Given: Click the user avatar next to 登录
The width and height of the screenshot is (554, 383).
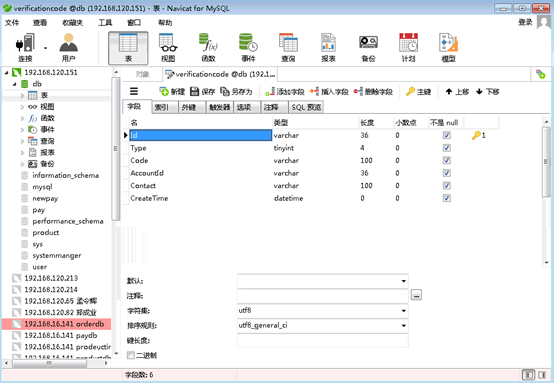Looking at the screenshot, I should pyautogui.click(x=543, y=22).
